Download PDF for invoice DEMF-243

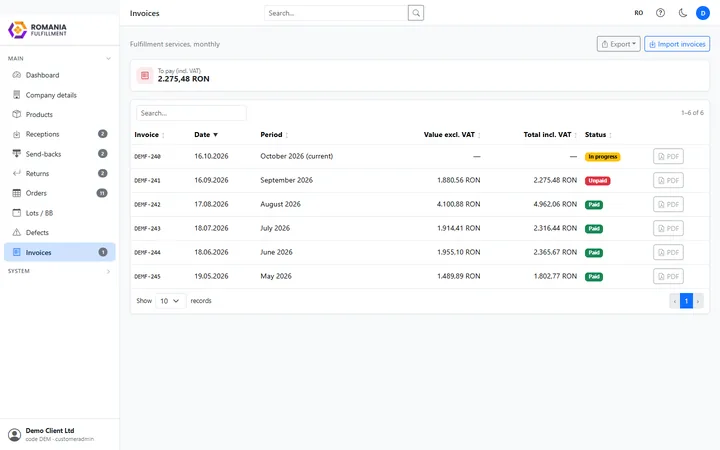point(668,228)
